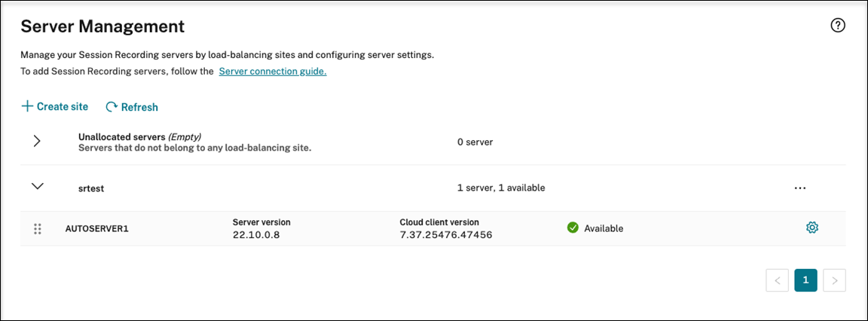This screenshot has width=868, height=321.
Task: Click the Server version 22.10.0.8 value
Action: [x=256, y=234]
